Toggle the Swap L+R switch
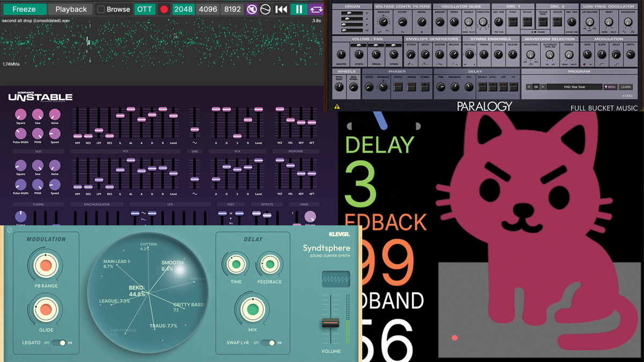The image size is (644, 362). 267,343
